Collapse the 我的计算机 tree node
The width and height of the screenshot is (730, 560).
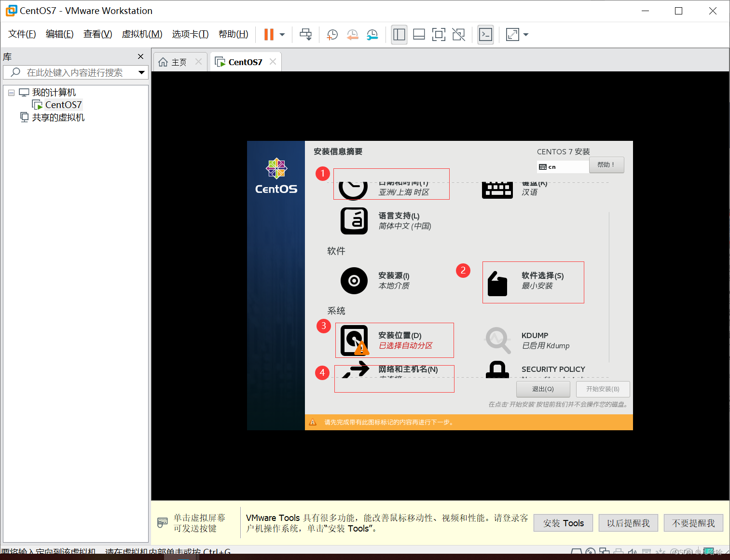coord(11,92)
